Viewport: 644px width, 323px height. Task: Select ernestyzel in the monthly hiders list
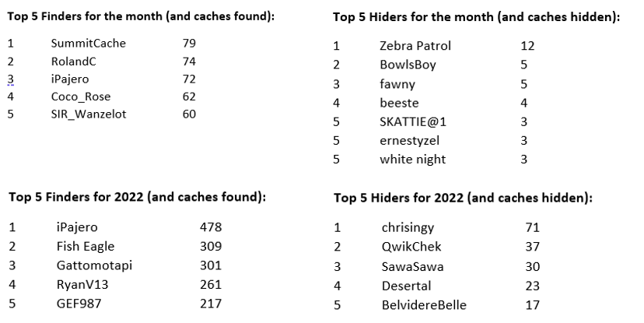click(x=409, y=141)
